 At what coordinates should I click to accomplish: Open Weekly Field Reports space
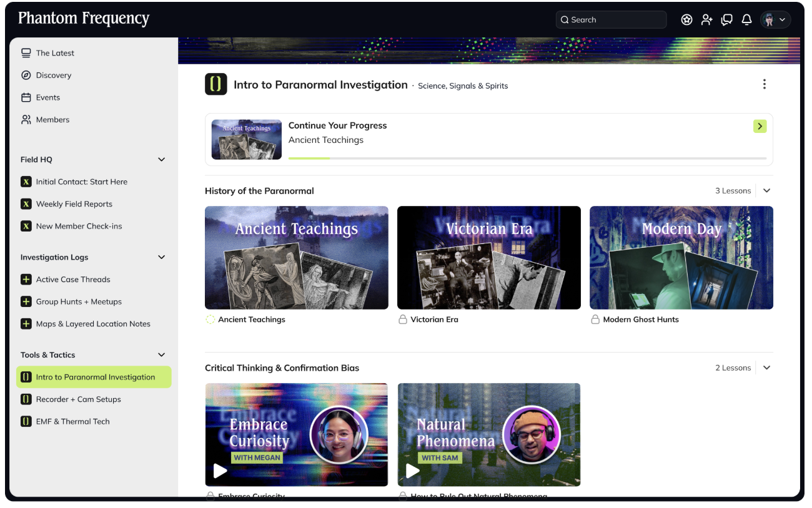(x=74, y=204)
